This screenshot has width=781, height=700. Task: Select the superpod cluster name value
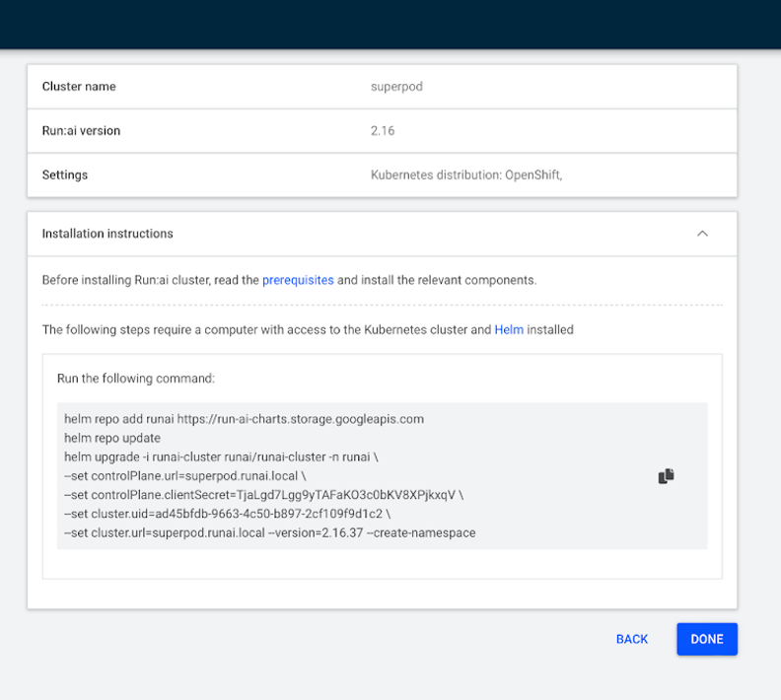pos(396,87)
